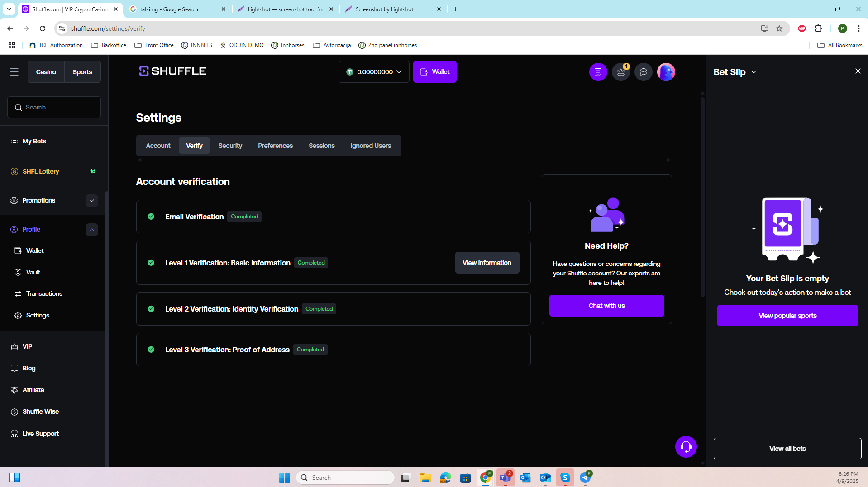Image resolution: width=868 pixels, height=487 pixels.
Task: Open the Backoffice bookmark folder
Action: (x=109, y=45)
